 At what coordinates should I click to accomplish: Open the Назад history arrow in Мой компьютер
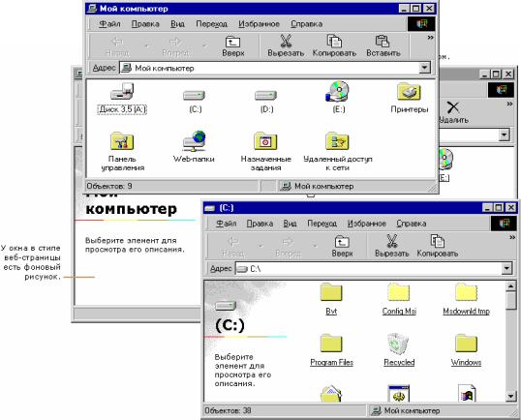[146, 46]
